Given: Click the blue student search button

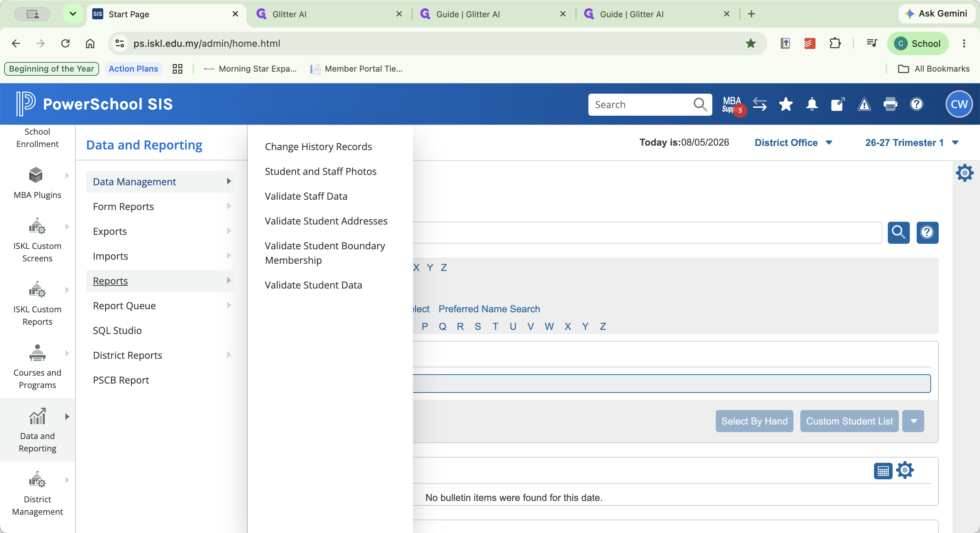Looking at the screenshot, I should click(x=898, y=232).
